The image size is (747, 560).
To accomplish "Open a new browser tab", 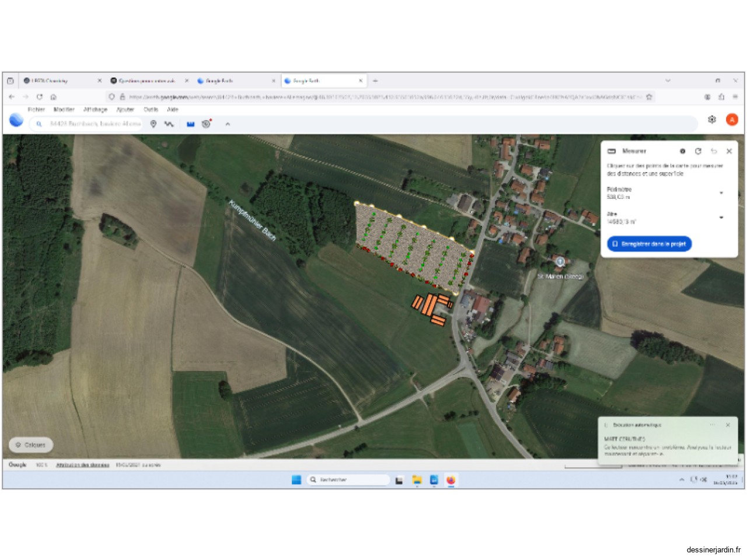I will 375,80.
